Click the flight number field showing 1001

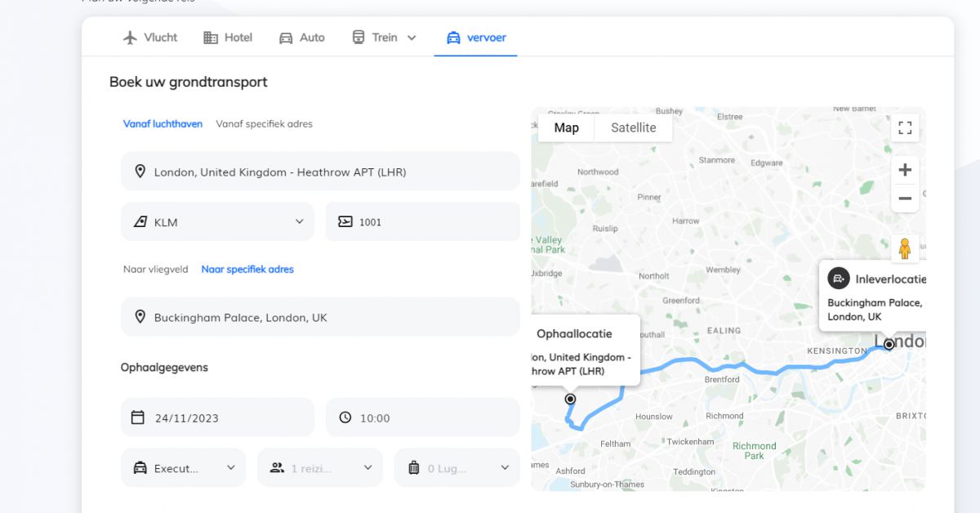coord(422,222)
